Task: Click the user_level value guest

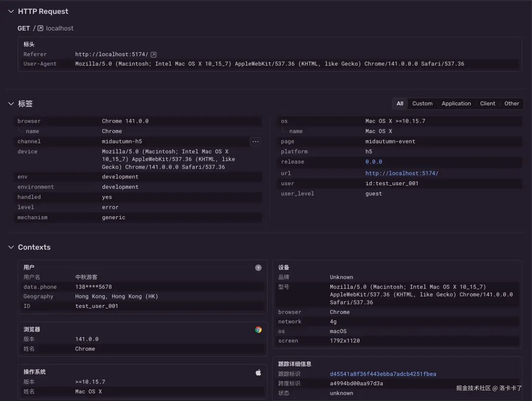Action: click(373, 194)
